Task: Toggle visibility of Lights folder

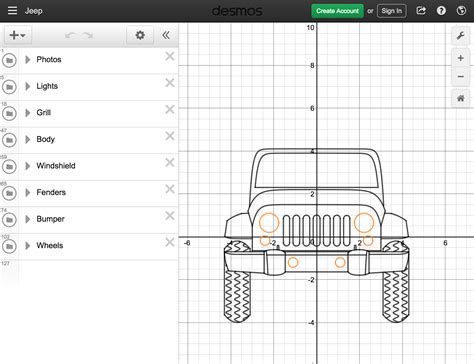Action: 9,87
